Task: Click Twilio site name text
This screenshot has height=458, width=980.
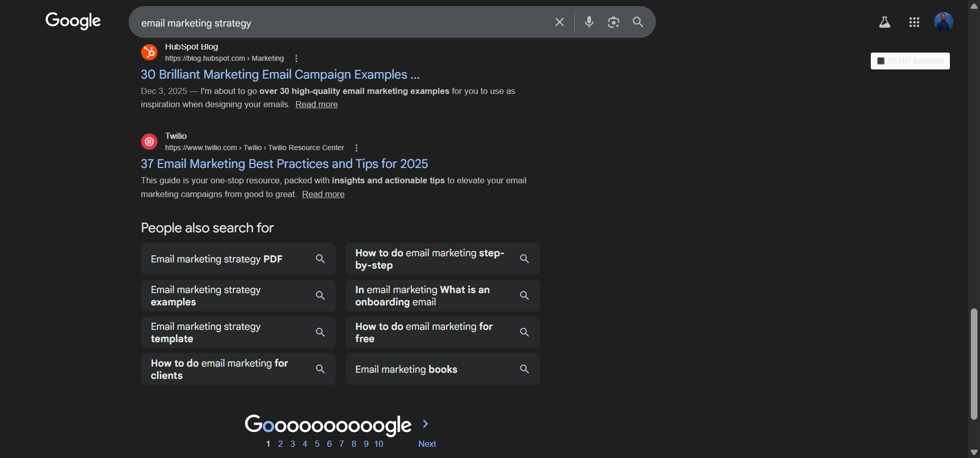Action: point(176,136)
